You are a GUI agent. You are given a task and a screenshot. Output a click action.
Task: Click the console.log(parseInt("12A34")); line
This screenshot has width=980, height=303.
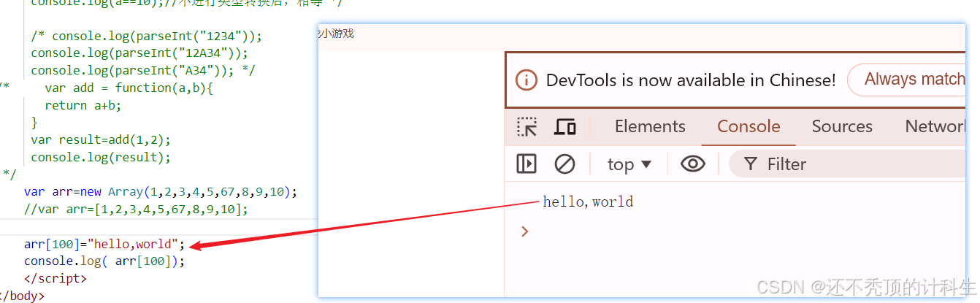(139, 53)
